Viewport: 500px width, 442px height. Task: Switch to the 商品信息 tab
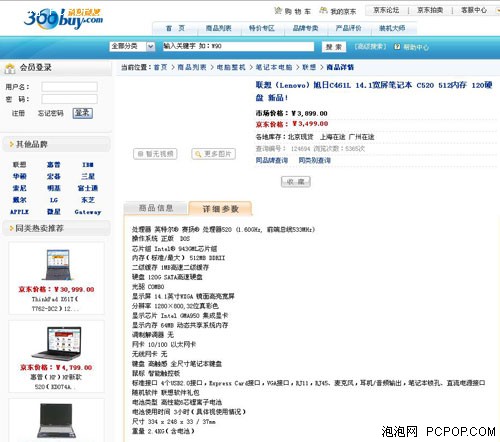pos(156,208)
